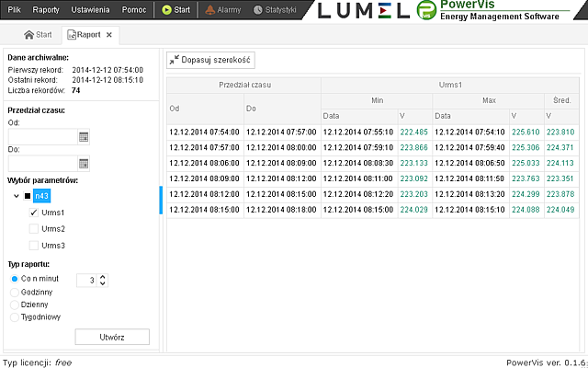Viewport: 588px width, 368px height.
Task: Decrease the minutes stepper value
Action: click(x=102, y=284)
